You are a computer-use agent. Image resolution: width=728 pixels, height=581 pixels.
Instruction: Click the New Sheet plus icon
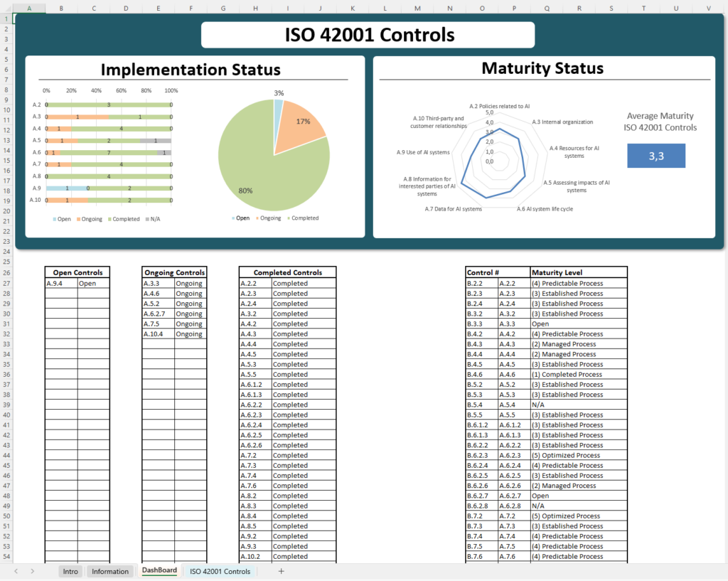click(282, 571)
